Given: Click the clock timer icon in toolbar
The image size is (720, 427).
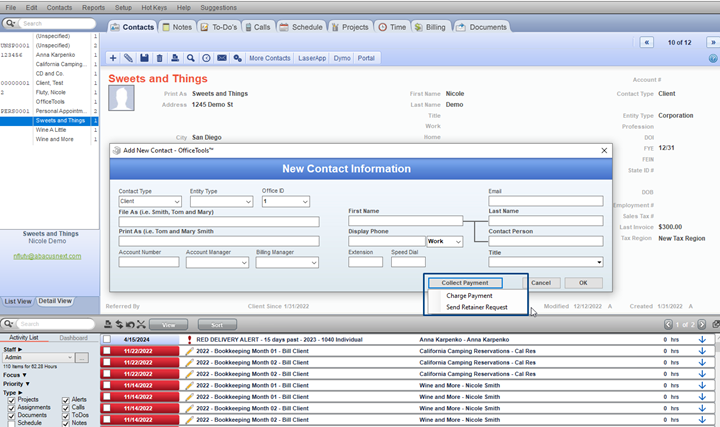Looking at the screenshot, I should [x=206, y=59].
